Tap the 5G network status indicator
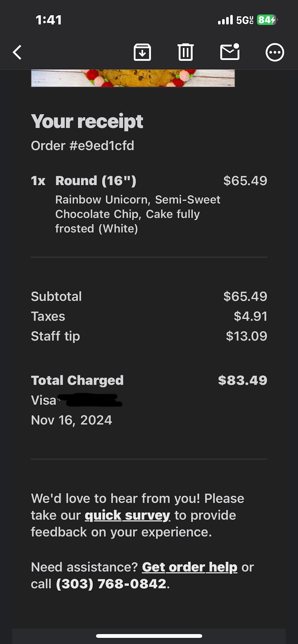298x644 pixels. tap(245, 20)
